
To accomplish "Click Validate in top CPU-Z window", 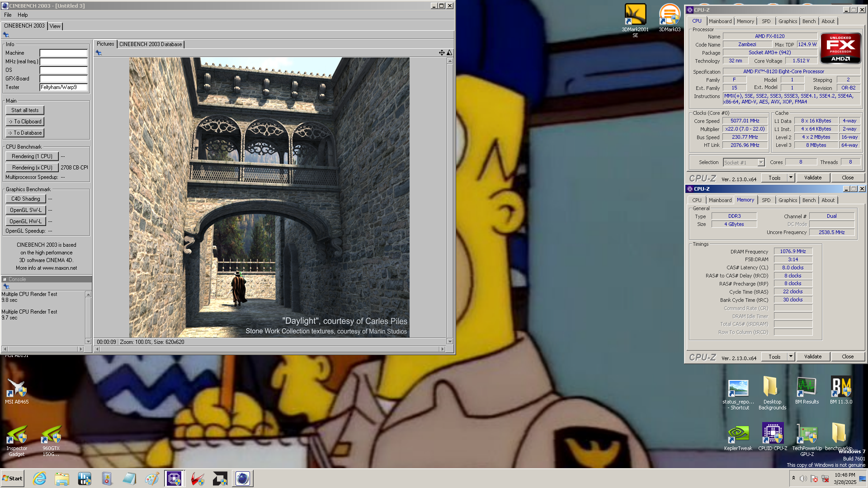I will (813, 178).
